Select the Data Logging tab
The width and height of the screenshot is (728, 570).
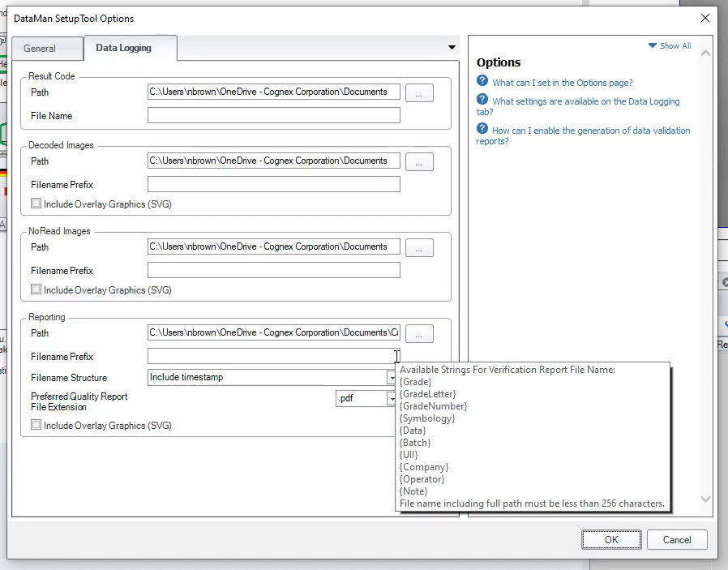coord(130,48)
